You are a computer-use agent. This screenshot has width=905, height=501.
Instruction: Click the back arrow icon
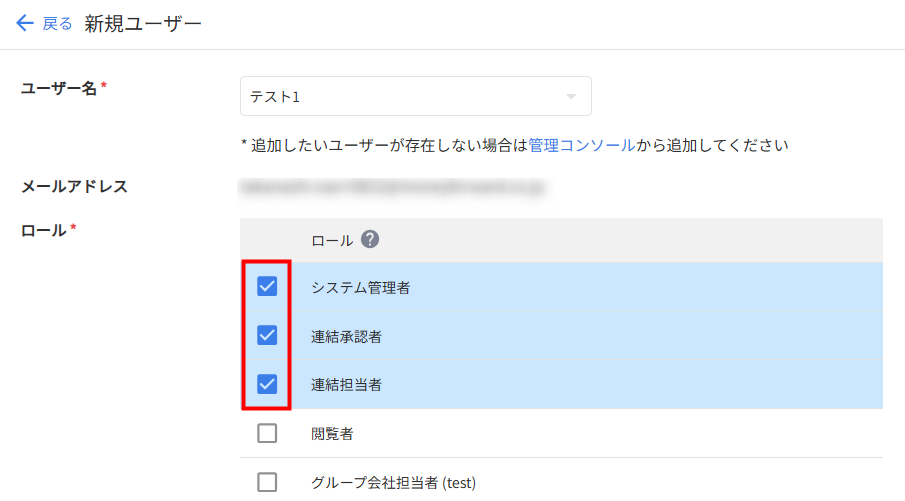tap(25, 23)
